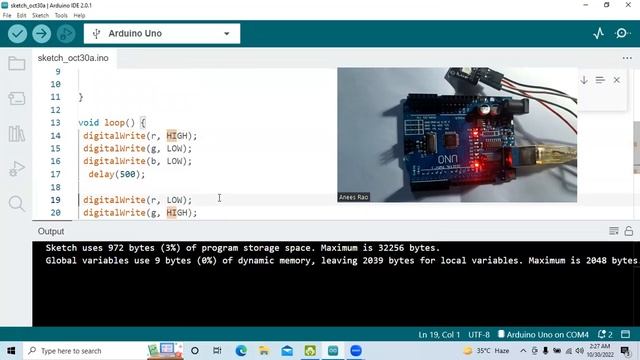Open the Edit menu

click(x=22, y=16)
